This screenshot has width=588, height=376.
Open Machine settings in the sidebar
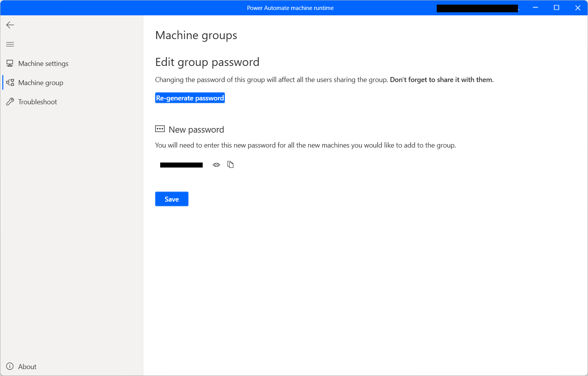(72, 64)
